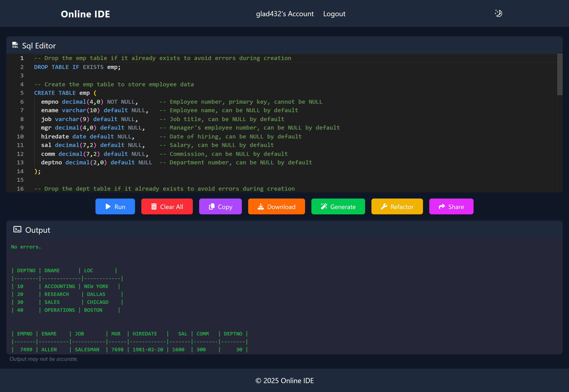Image resolution: width=569 pixels, height=392 pixels.
Task: Click the 'Create the emp table' comment
Action: (x=114, y=85)
